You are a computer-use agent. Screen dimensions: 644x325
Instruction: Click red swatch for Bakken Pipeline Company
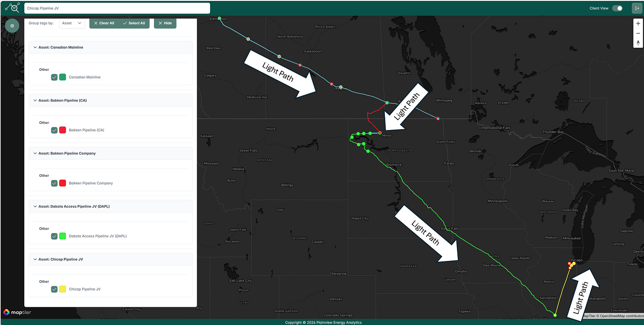(63, 183)
